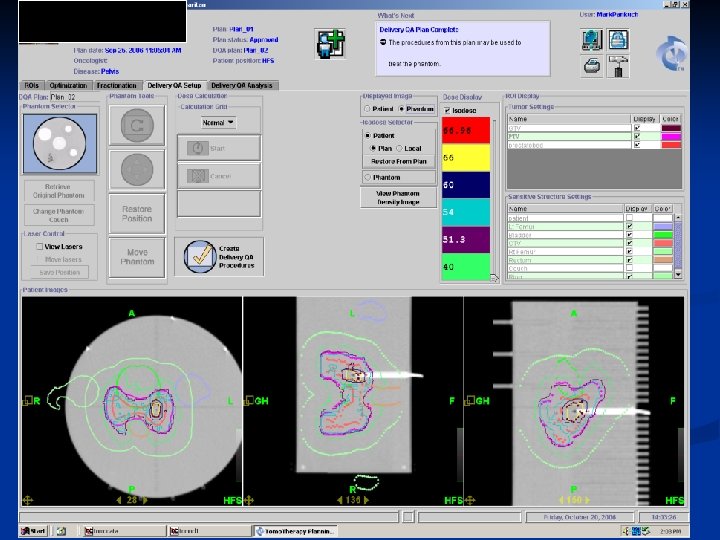This screenshot has height=540, width=720.
Task: Click the square icon beside GH in sagittal view
Action: point(469,401)
